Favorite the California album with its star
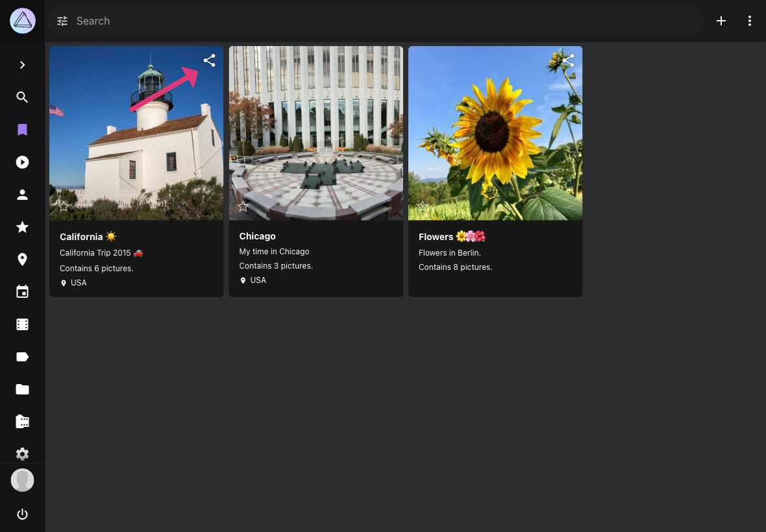This screenshot has width=766, height=532. coord(63,206)
